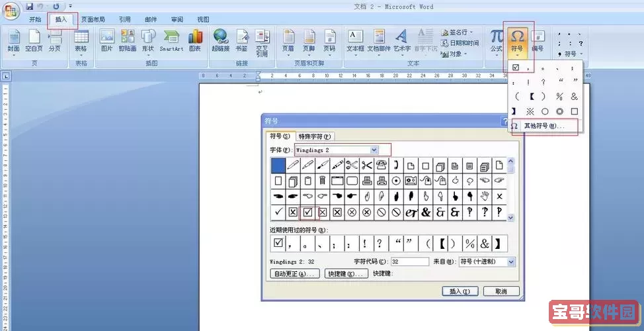644x331 pixels.
Task: Click the 对象 object button
Action: coord(454,54)
